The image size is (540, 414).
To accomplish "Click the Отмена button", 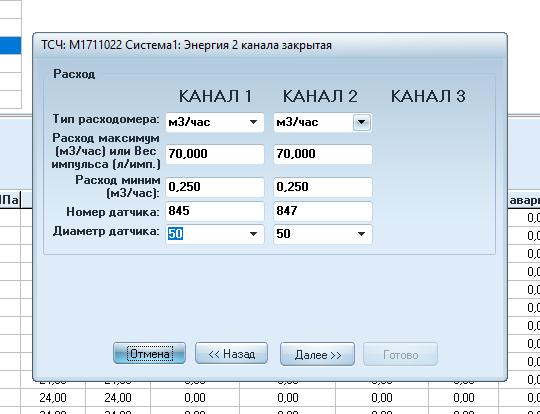I will point(149,354).
